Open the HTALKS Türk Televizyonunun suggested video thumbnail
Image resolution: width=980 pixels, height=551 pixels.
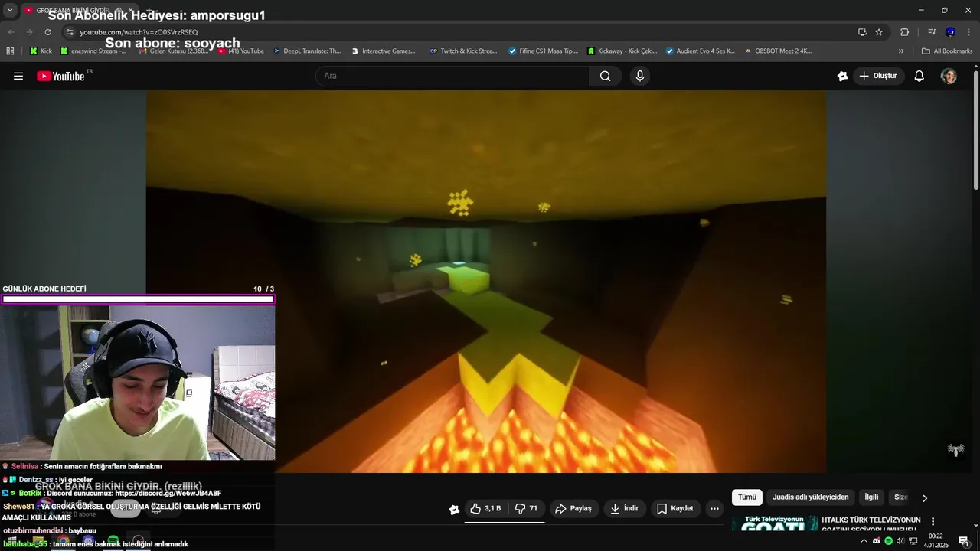(774, 523)
